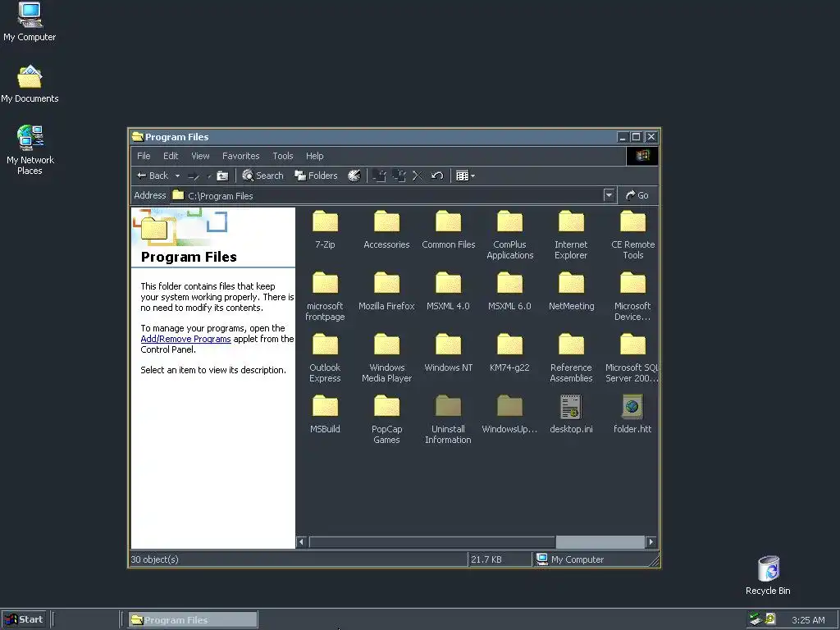This screenshot has width=840, height=630.
Task: Click the Undo toolbar icon
Action: pos(437,176)
